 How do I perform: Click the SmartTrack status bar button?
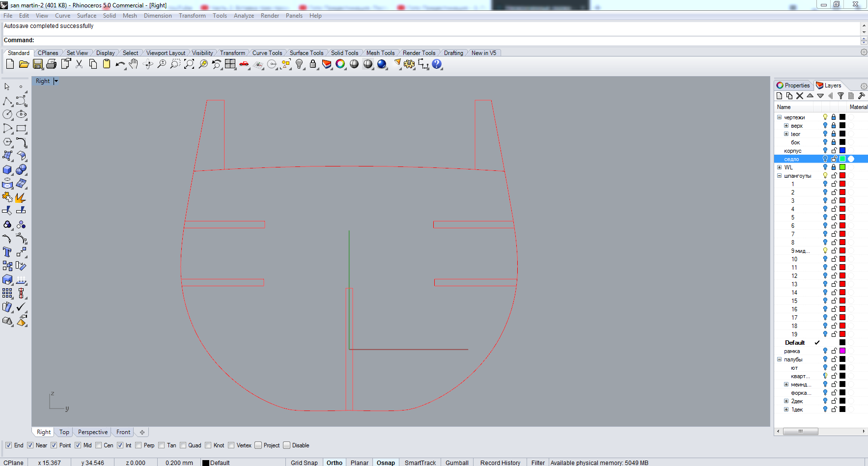pyautogui.click(x=420, y=463)
